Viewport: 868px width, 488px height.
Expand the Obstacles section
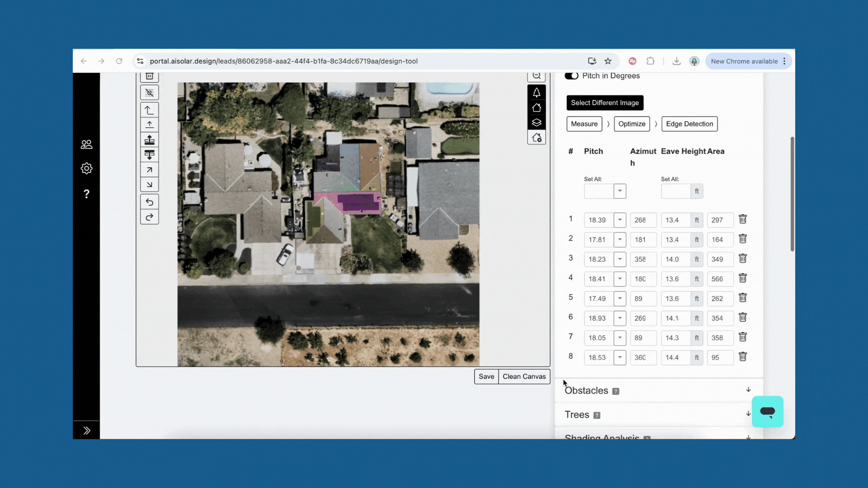click(748, 389)
